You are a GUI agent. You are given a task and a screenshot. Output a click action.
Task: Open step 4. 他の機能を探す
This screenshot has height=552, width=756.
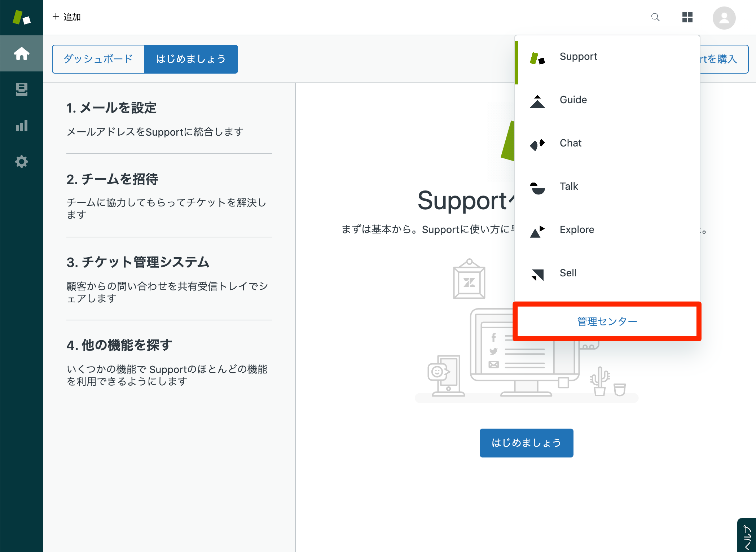119,345
